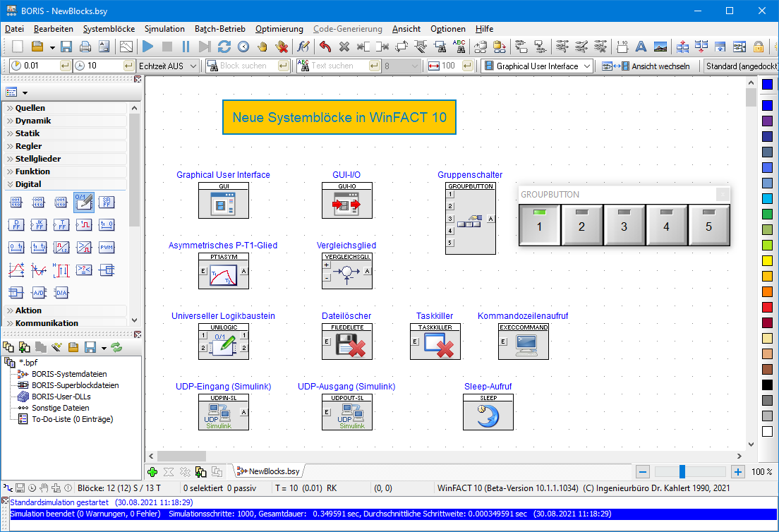Pick the yellow color swatch
Viewport: 779px width, 532px height.
767,260
